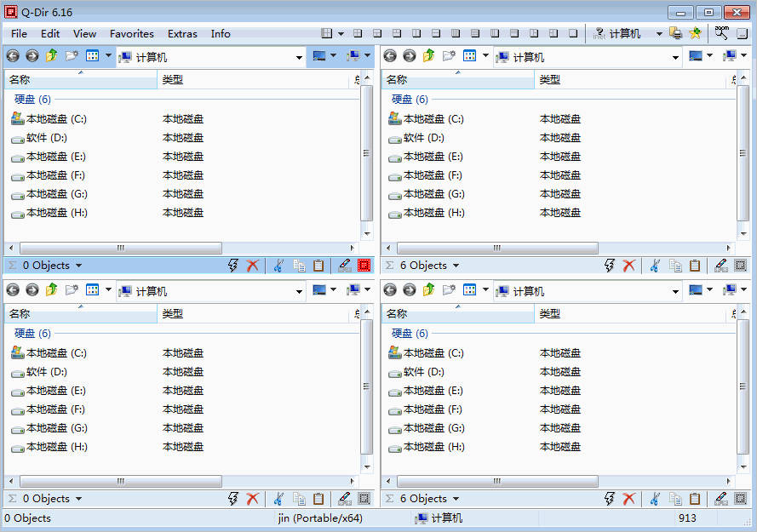Click the monitor icon in the top-right pane toolbar
This screenshot has height=532, width=757.
pos(695,56)
